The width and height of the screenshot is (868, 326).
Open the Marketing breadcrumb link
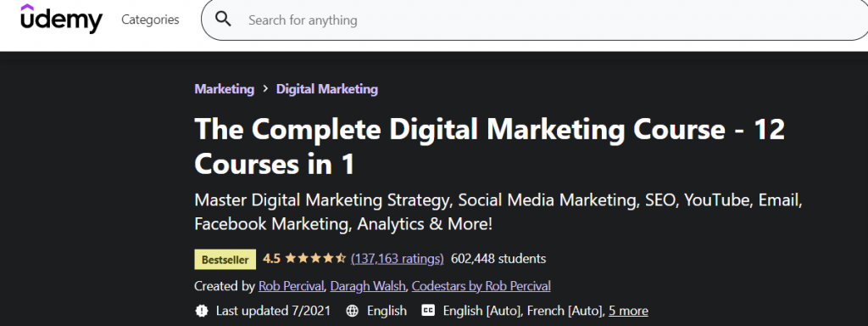tap(224, 88)
